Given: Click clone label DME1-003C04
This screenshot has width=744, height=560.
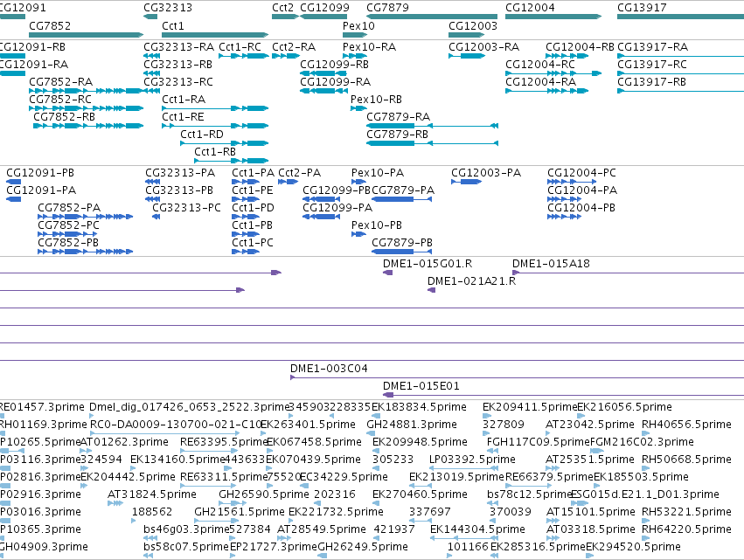Looking at the screenshot, I should (329, 369).
